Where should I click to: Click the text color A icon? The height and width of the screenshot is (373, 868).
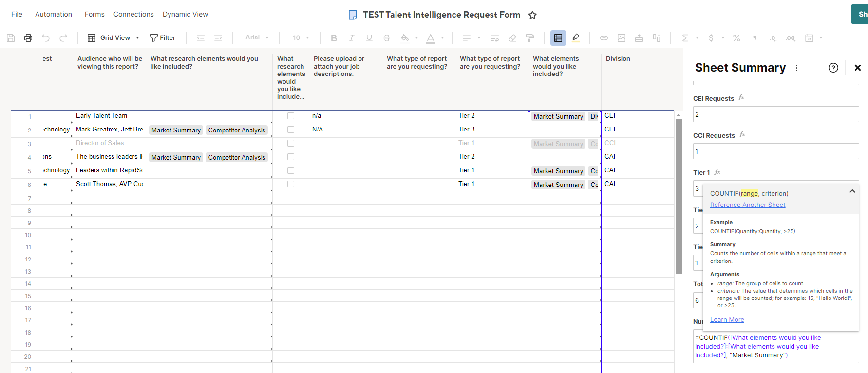coord(431,38)
